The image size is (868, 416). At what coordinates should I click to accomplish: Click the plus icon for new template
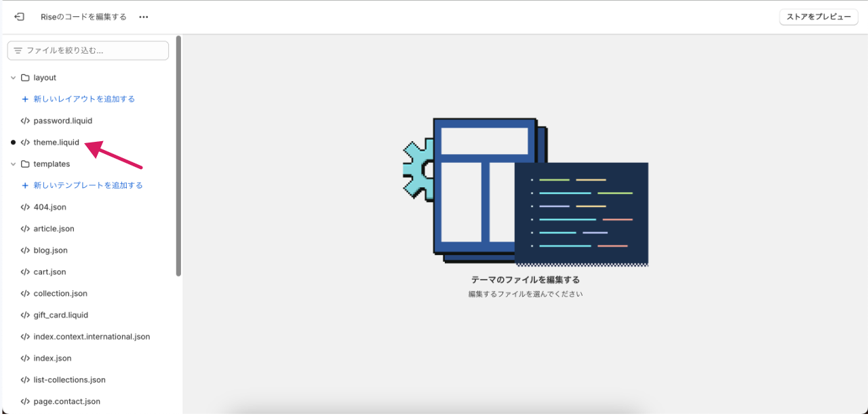(x=25, y=185)
